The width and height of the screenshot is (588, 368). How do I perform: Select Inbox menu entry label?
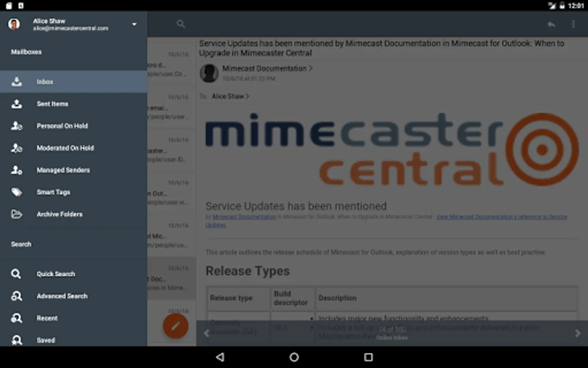tap(45, 82)
